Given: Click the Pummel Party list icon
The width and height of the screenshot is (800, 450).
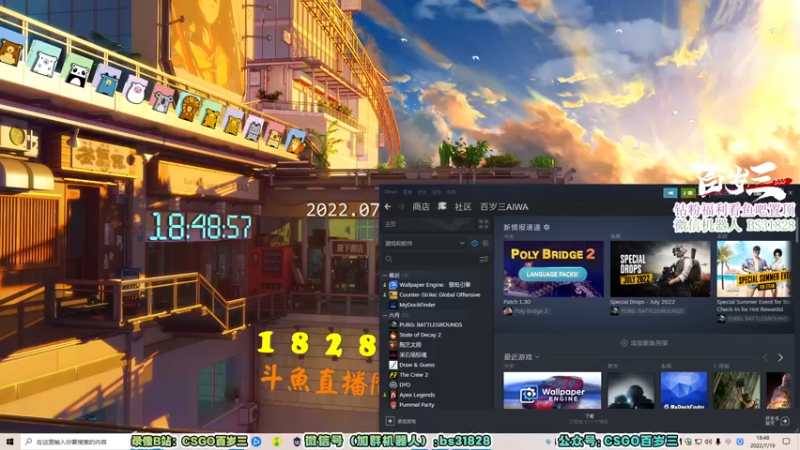Looking at the screenshot, I should point(393,405).
